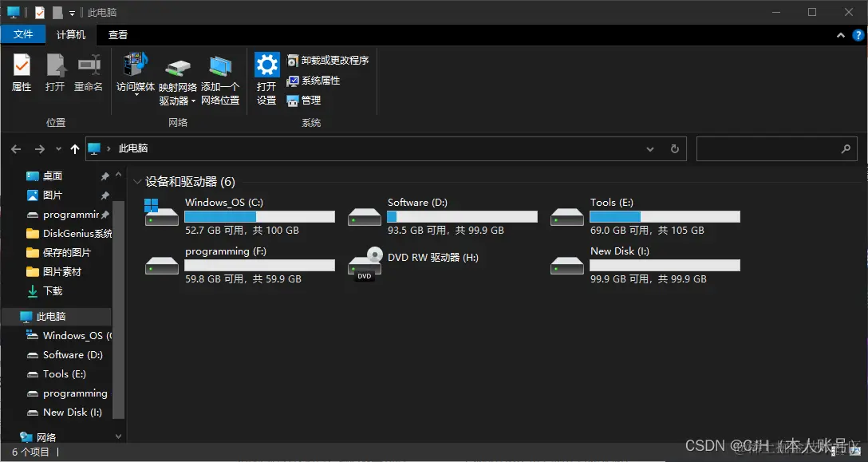Image resolution: width=868 pixels, height=462 pixels.
Task: Click the refresh icon in the address bar
Action: coord(674,148)
